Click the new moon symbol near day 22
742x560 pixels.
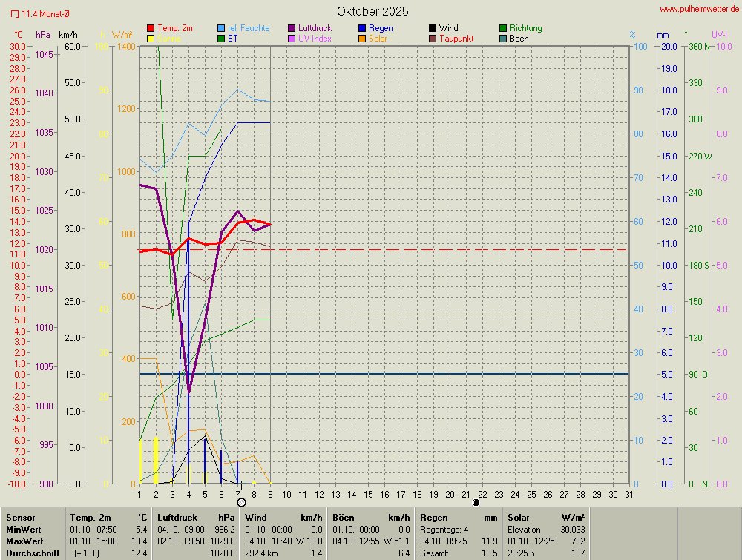click(476, 502)
